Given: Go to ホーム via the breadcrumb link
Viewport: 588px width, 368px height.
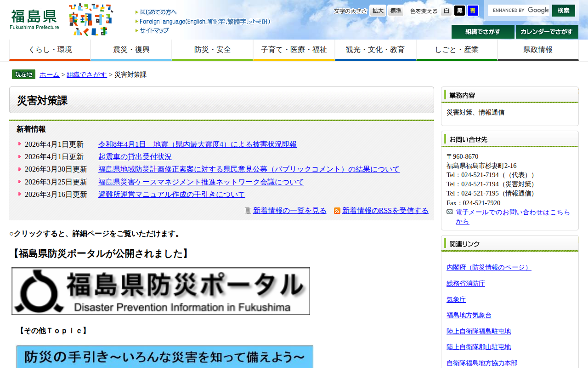Looking at the screenshot, I should click(x=49, y=74).
